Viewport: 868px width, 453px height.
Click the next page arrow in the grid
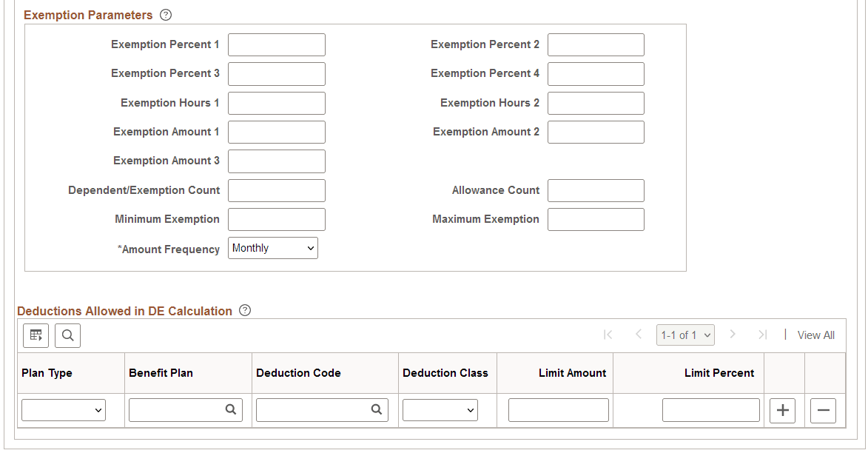733,335
